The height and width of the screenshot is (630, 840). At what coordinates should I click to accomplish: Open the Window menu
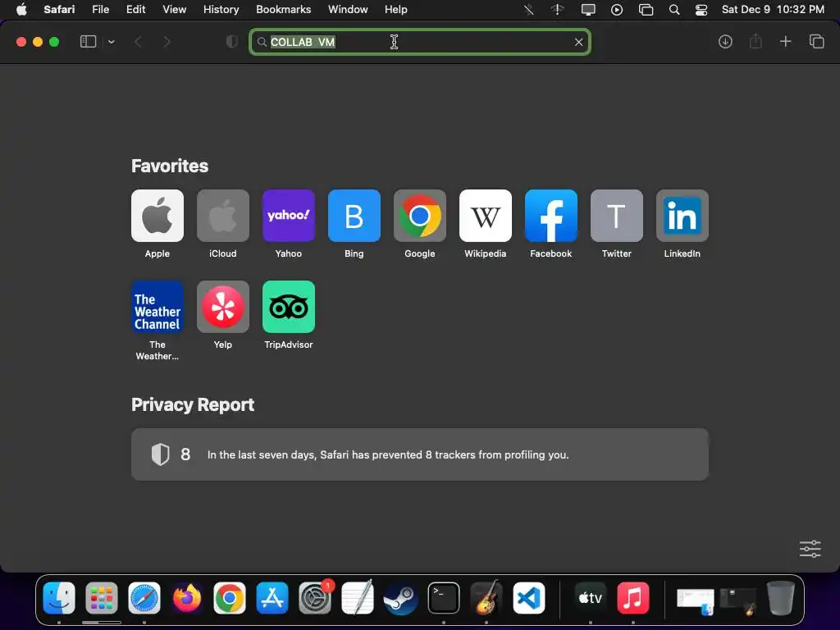(348, 9)
